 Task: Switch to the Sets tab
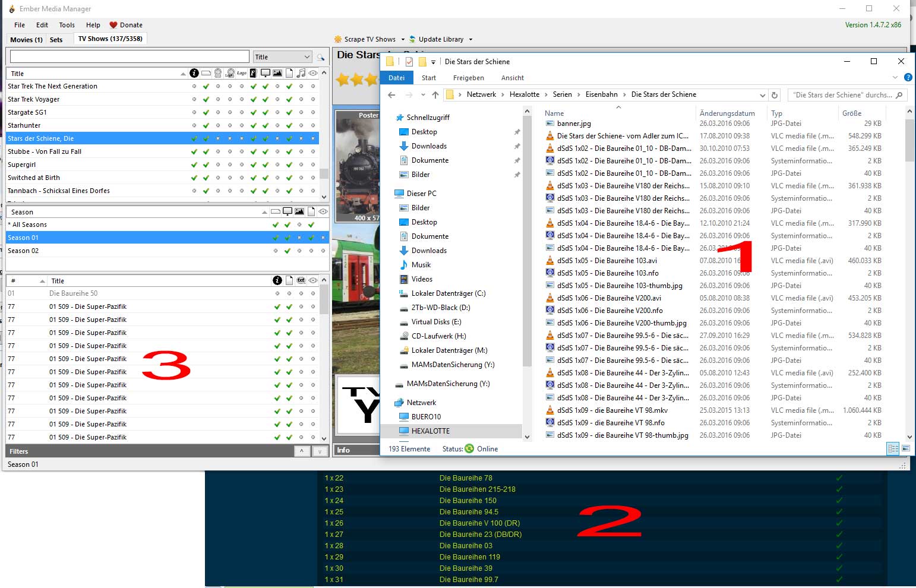(x=56, y=40)
